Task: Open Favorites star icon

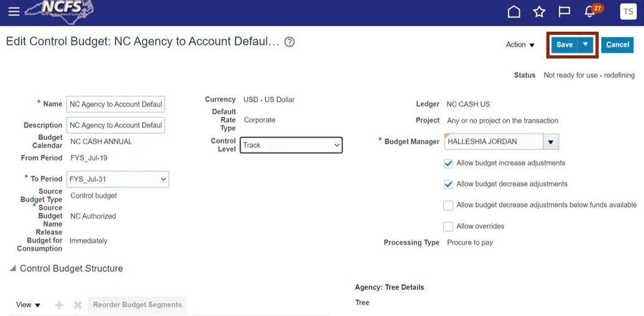Action: (x=539, y=12)
